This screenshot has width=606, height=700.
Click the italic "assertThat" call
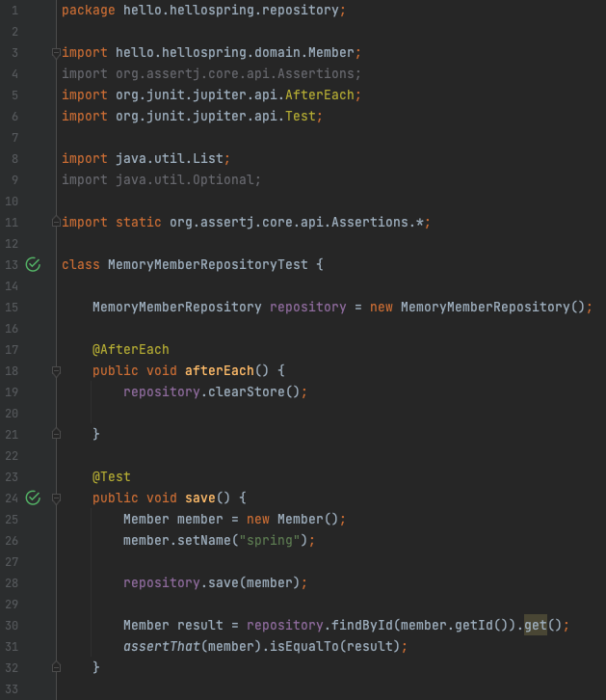(162, 646)
